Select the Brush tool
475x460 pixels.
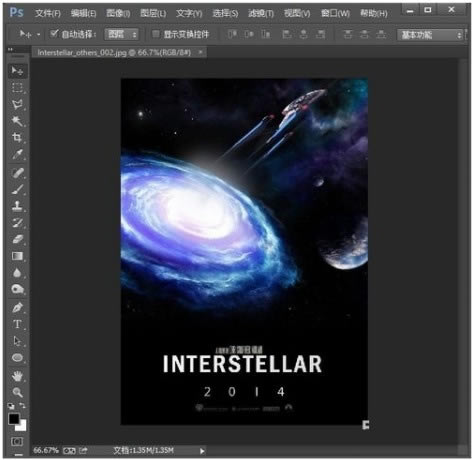(17, 189)
